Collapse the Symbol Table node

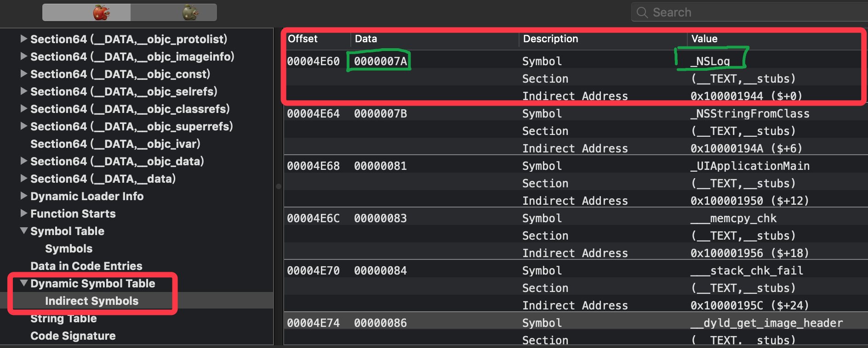(x=24, y=231)
